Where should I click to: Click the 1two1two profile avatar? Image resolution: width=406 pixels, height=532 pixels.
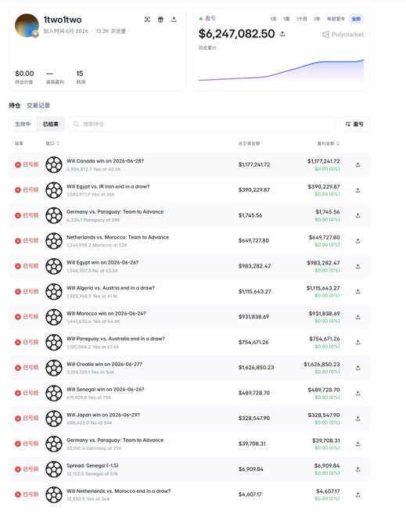pos(27,26)
